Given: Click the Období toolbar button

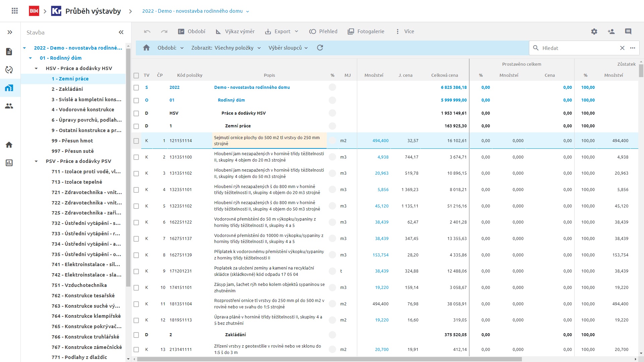Looking at the screenshot, I should coord(192,32).
